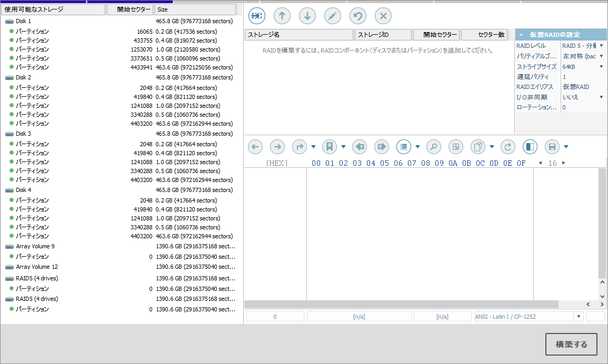Click the ストレージID column header
Image resolution: width=608 pixels, height=364 pixels.
(383, 35)
